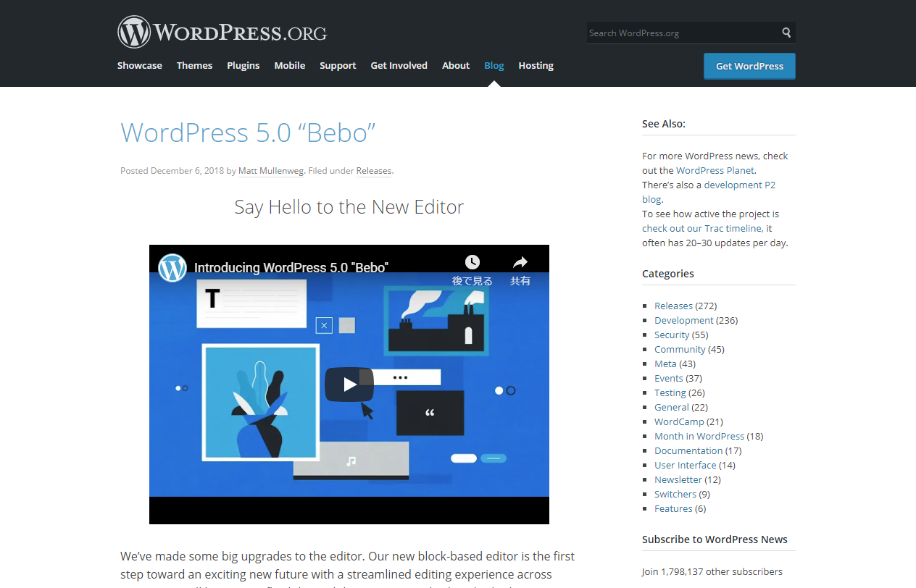Open the Showcase menu item

click(x=140, y=65)
